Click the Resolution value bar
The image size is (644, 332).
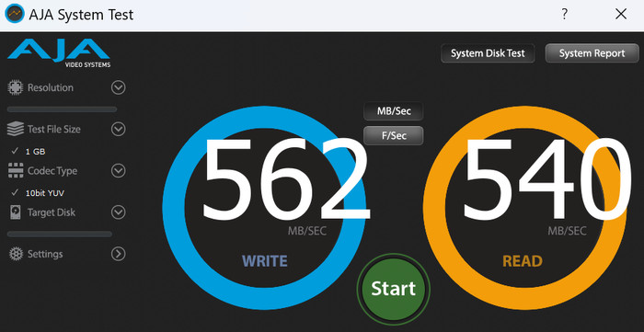click(x=62, y=109)
